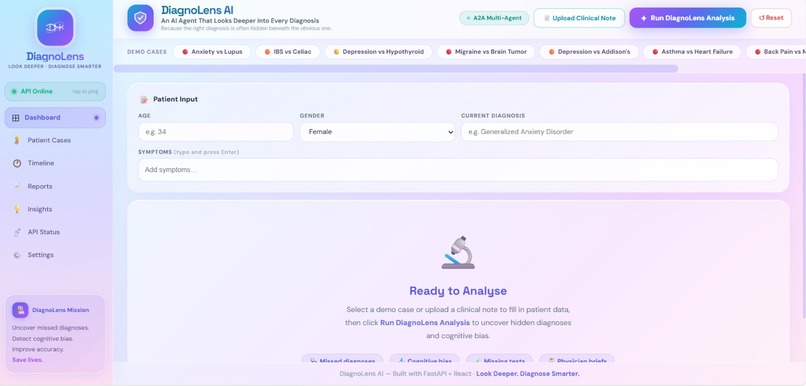Select the Depression vs Hypothyroid demo case
Image resolution: width=806 pixels, height=386 pixels.
click(378, 52)
